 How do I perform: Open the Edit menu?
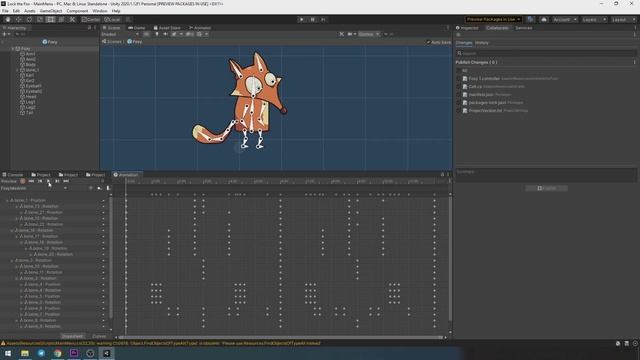16,11
